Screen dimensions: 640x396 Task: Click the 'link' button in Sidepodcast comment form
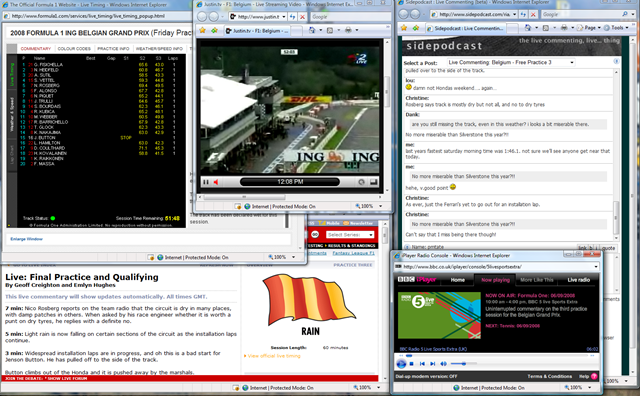[x=582, y=248]
